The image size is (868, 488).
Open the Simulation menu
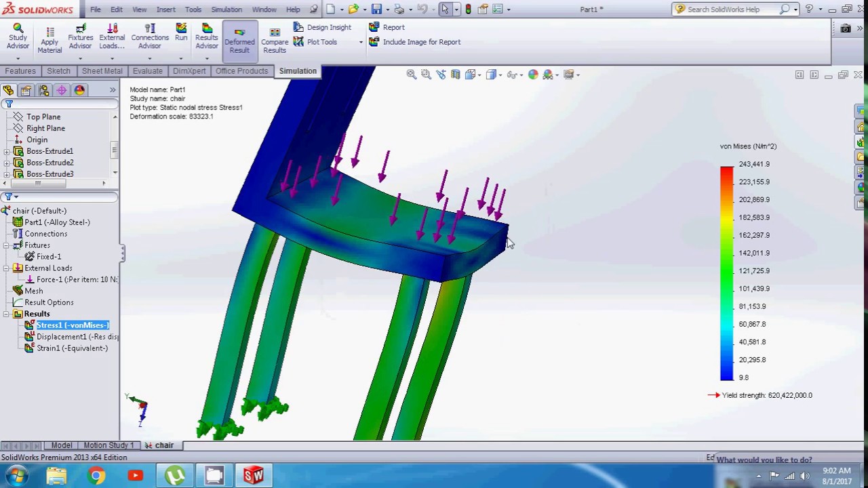(x=226, y=9)
